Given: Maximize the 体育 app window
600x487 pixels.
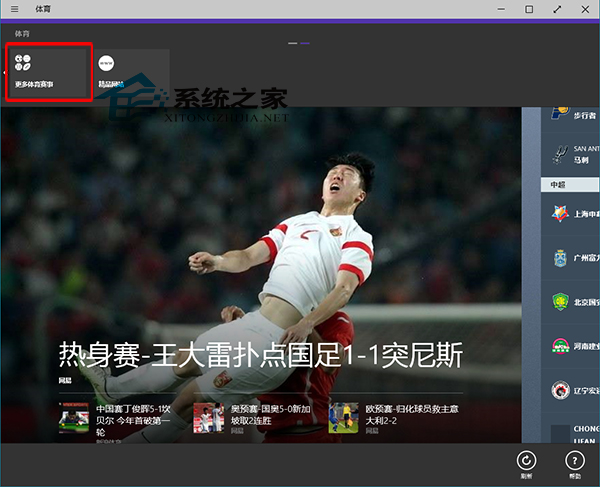Looking at the screenshot, I should (529, 9).
